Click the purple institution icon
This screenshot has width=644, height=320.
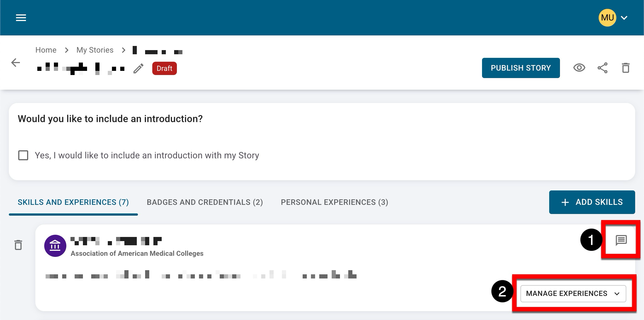55,246
